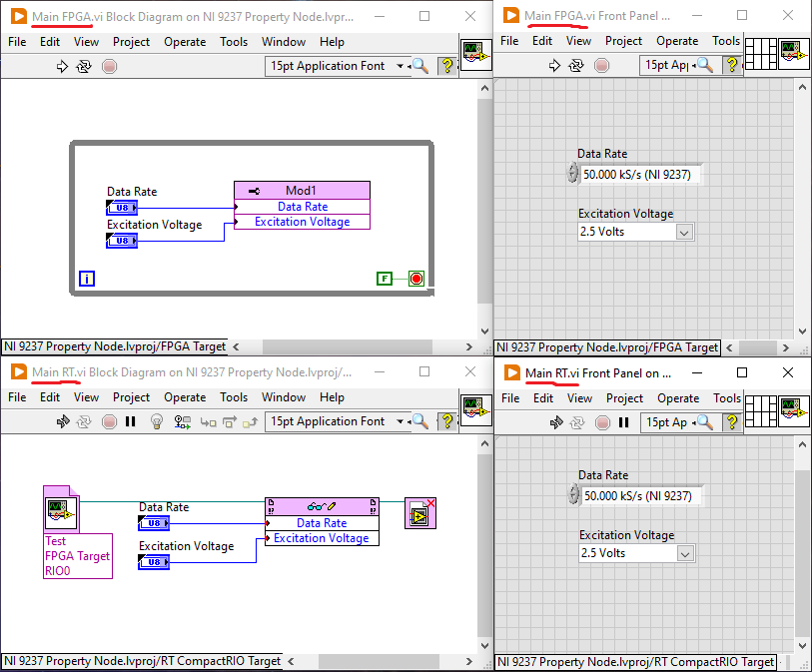Image resolution: width=812 pixels, height=672 pixels.
Task: Open Operate menu in Main FPGA block diagram
Action: coord(185,42)
